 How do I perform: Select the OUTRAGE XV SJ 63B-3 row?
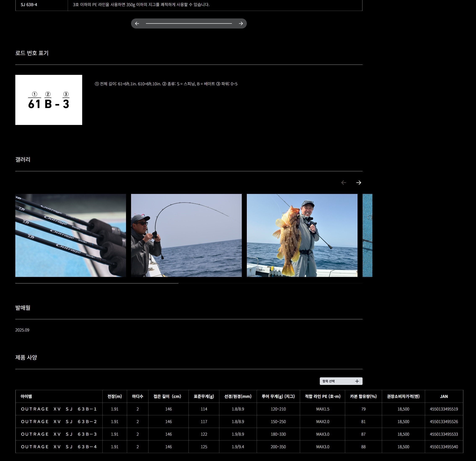pos(59,434)
